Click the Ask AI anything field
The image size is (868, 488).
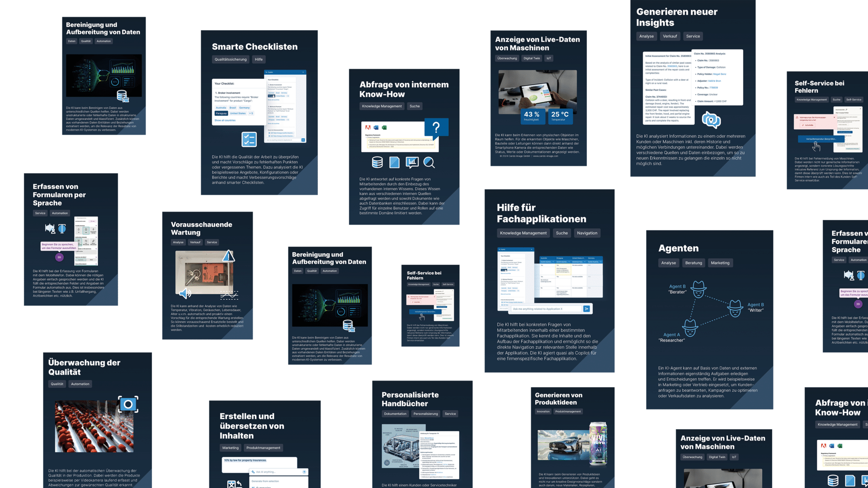279,472
